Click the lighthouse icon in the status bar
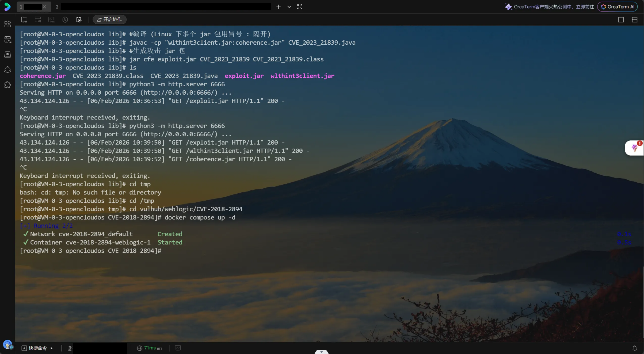This screenshot has height=354, width=644. click(x=70, y=348)
